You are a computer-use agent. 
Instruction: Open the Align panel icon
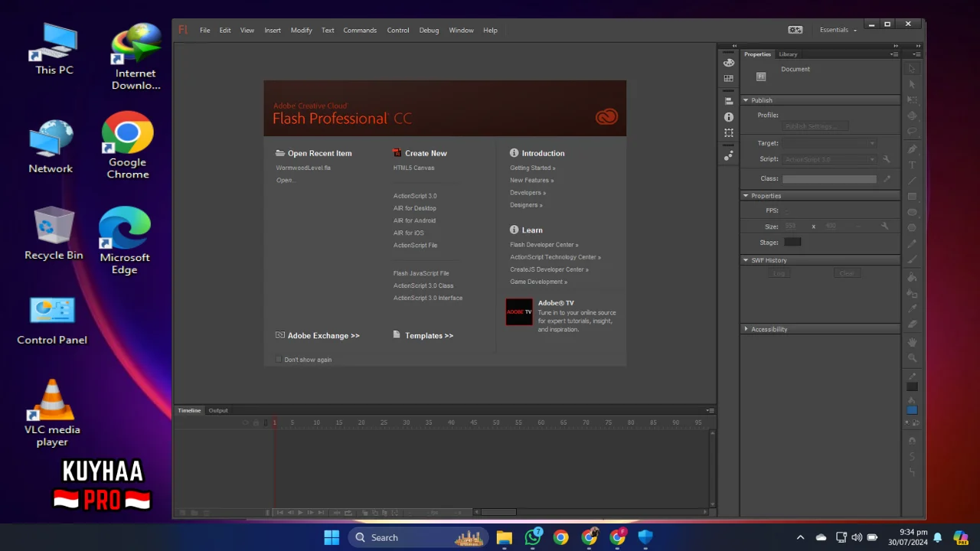[x=728, y=101]
